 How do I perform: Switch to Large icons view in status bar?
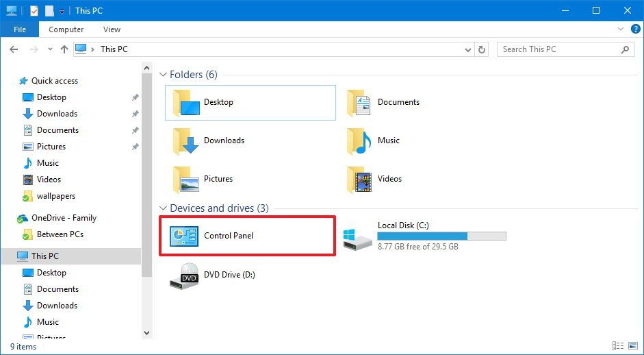click(x=632, y=346)
